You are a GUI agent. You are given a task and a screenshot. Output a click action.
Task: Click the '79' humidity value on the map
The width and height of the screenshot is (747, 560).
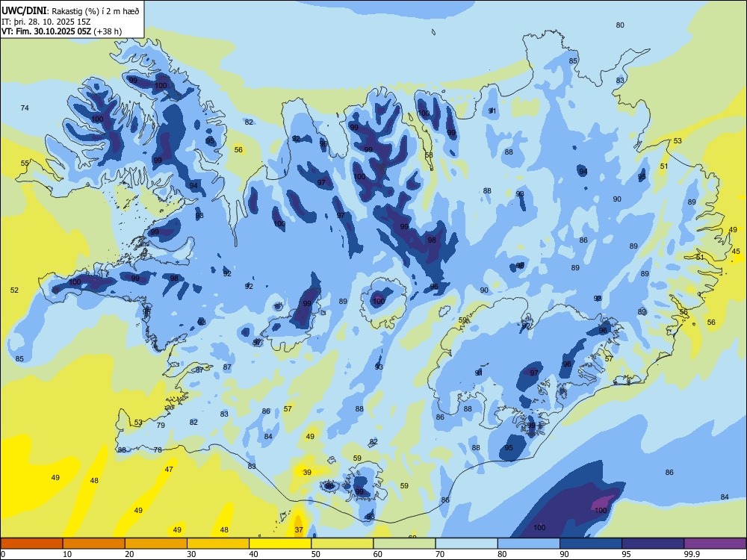tap(161, 426)
